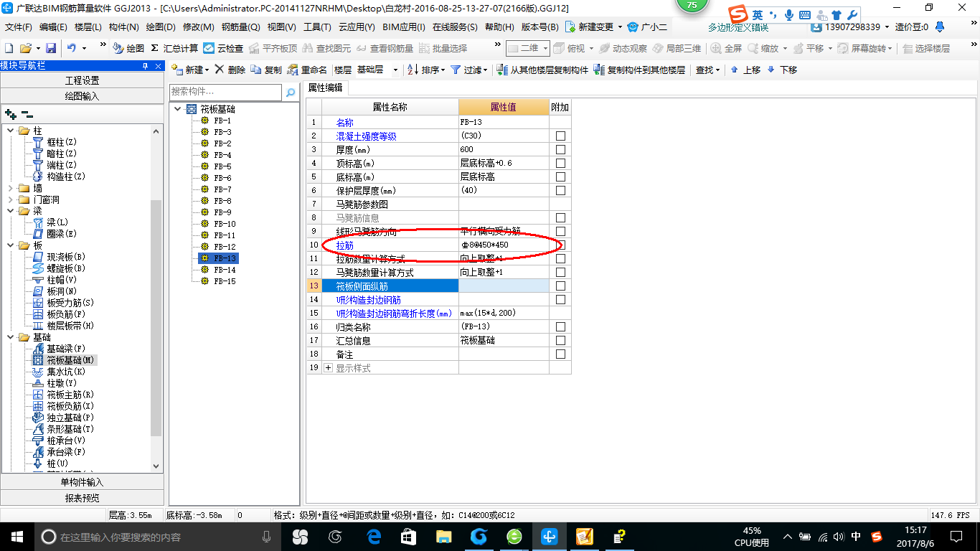
Task: Click 新建 to create a component
Action: point(189,70)
